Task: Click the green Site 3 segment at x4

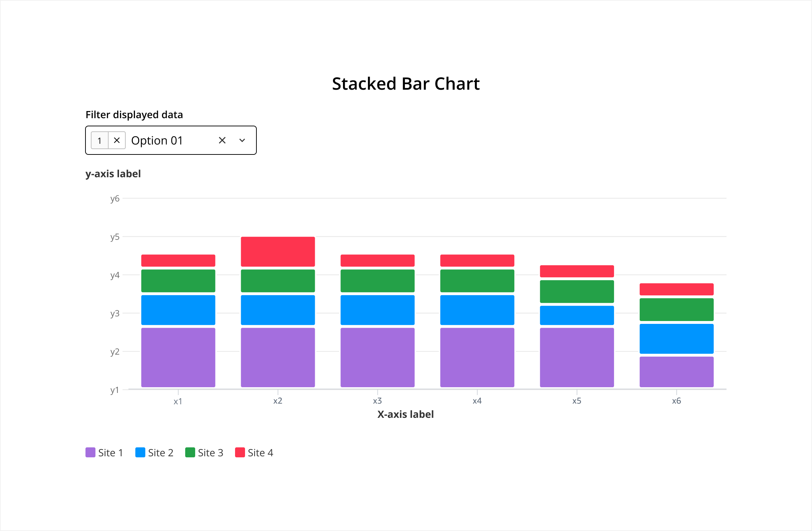Action: 477,281
